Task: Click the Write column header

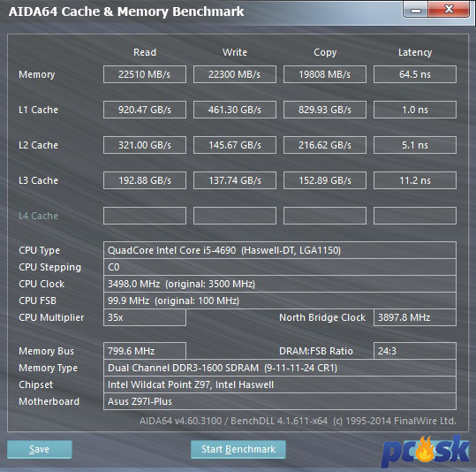Action: pyautogui.click(x=235, y=52)
